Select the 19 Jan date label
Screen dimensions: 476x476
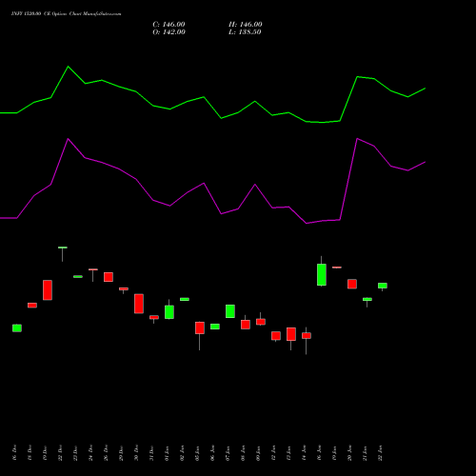click(x=334, y=453)
